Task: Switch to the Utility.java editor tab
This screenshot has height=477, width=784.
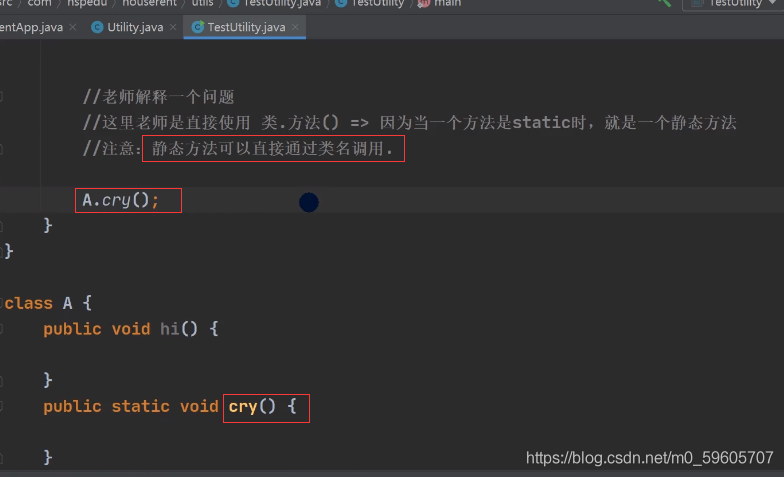Action: [135, 27]
